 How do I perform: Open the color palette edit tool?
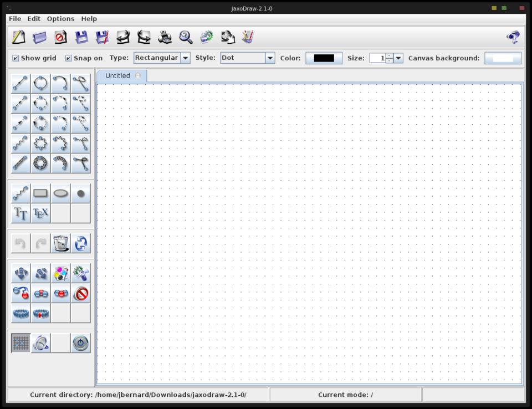tap(60, 273)
